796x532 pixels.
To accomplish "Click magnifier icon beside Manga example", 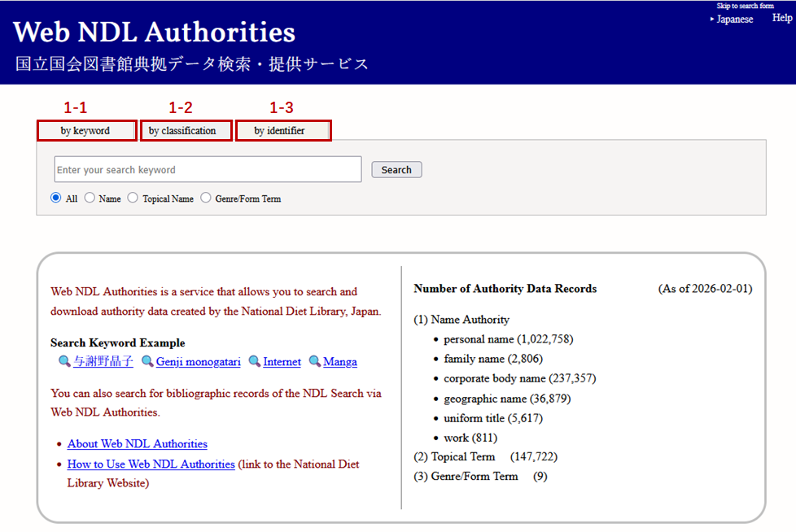I will tap(315, 362).
